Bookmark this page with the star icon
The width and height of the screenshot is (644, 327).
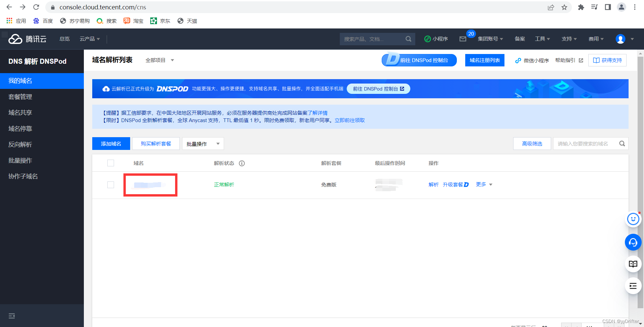(565, 7)
